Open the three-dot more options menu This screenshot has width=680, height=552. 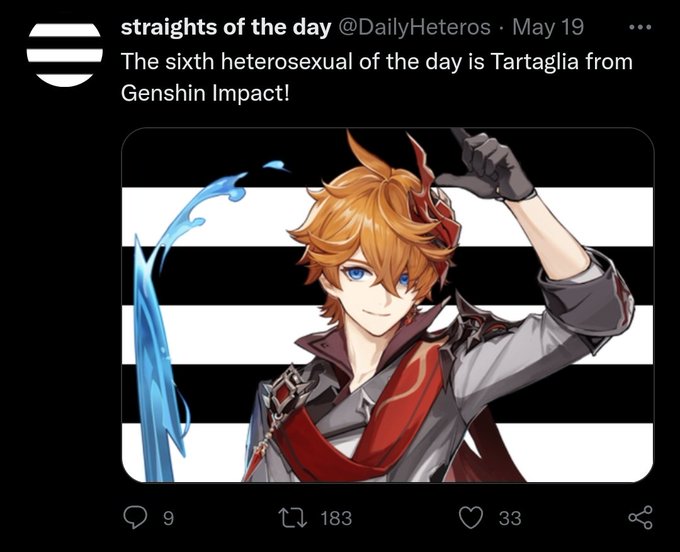point(640,27)
